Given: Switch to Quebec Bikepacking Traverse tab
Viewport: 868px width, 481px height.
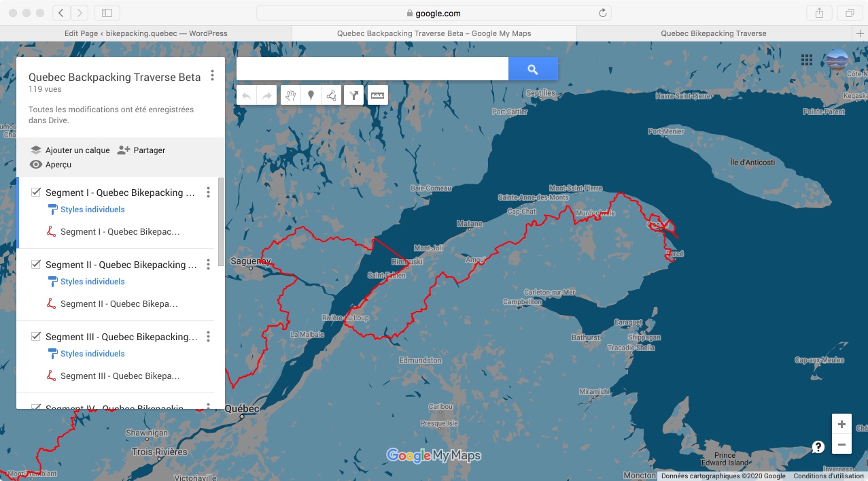Looking at the screenshot, I should (714, 33).
